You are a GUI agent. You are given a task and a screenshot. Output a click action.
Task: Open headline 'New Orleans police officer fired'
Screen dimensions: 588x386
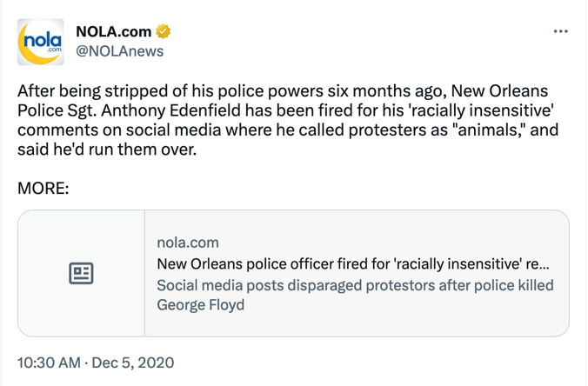point(353,263)
